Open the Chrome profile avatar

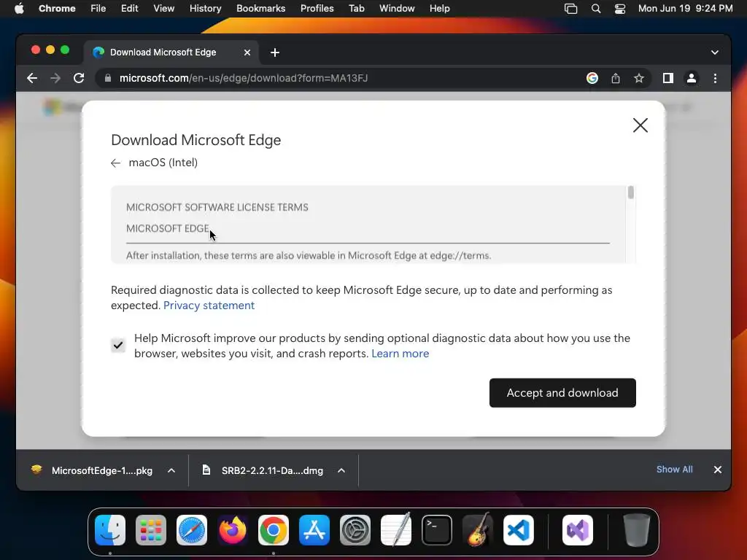[x=692, y=78]
